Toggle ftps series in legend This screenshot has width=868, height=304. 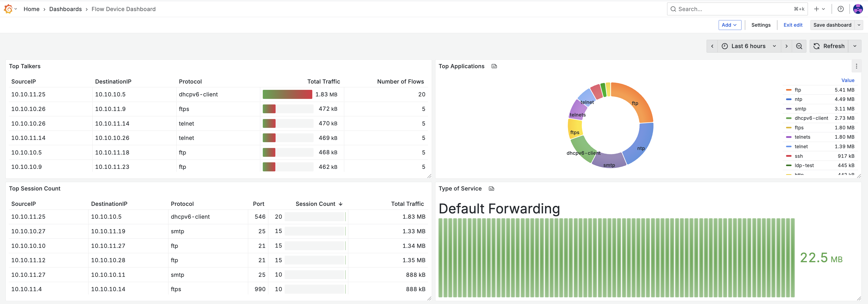click(799, 128)
